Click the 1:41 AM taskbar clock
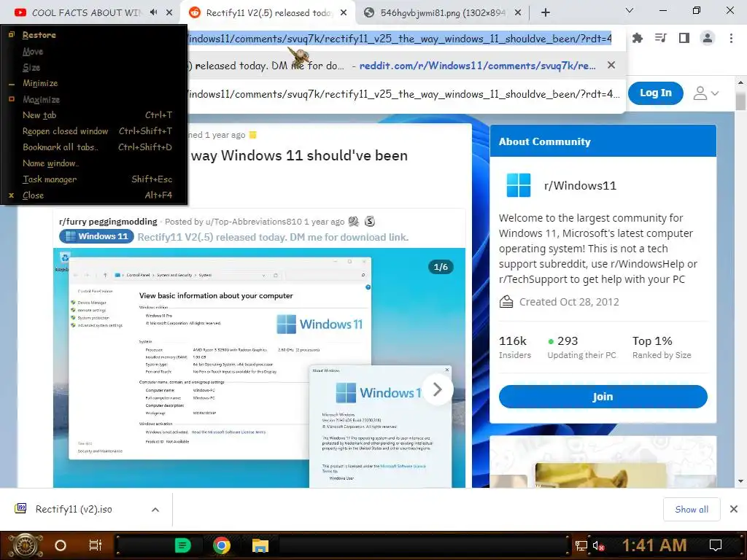Viewport: 747px width, 560px height. (x=654, y=545)
